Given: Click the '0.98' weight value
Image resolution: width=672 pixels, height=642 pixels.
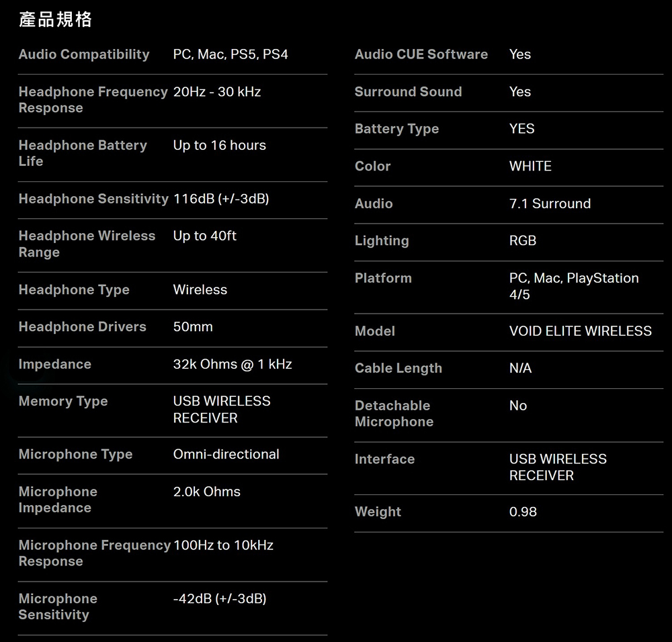Looking at the screenshot, I should pyautogui.click(x=523, y=512).
